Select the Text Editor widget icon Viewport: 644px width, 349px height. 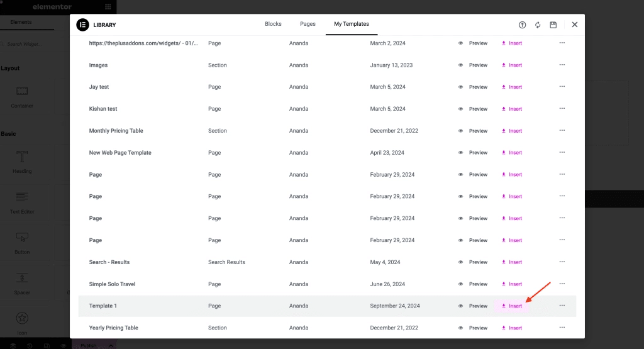pos(22,197)
